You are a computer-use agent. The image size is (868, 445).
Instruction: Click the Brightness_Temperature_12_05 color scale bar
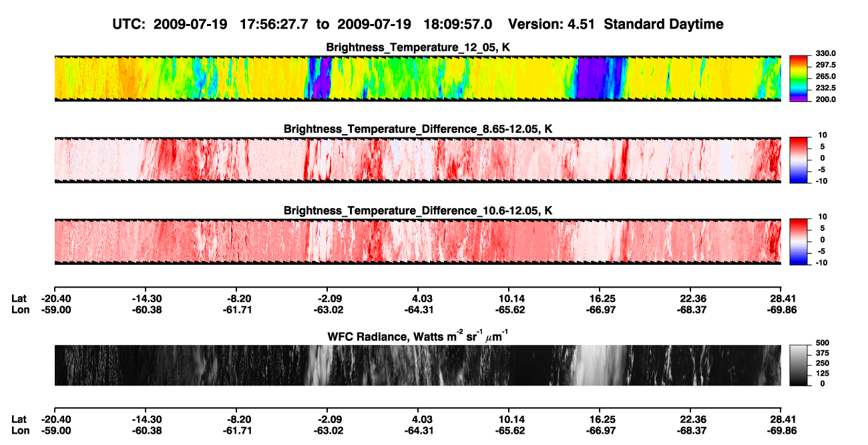[800, 77]
